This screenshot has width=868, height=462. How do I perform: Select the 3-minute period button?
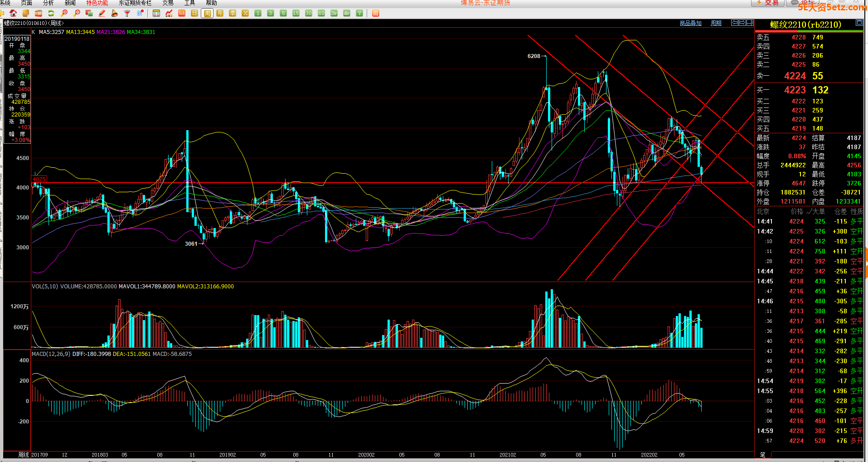tap(271, 13)
